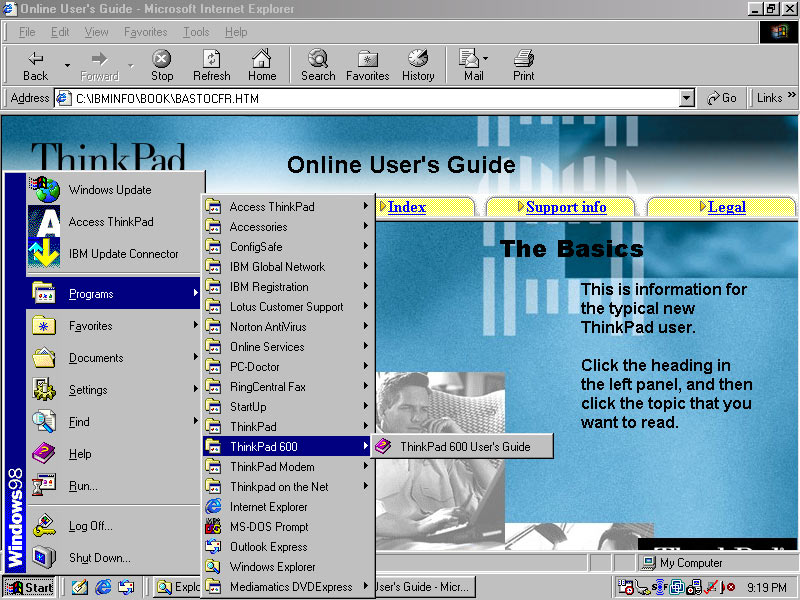Click Outlook Express quick launch taskbar icon
This screenshot has height=600, width=800.
(x=126, y=587)
